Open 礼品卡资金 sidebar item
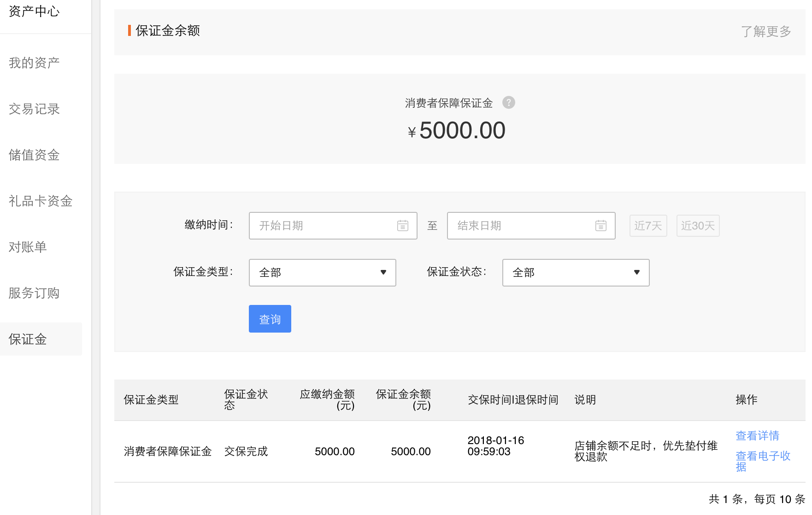 click(x=41, y=201)
